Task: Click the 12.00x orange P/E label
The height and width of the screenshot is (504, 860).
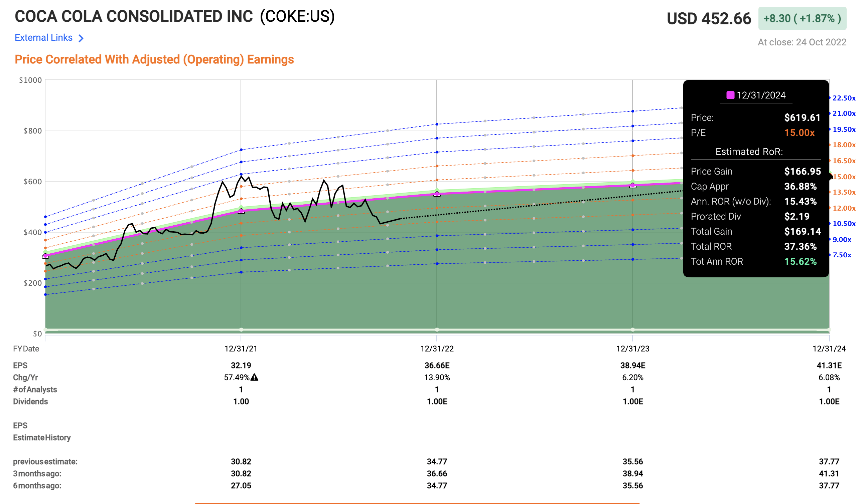Action: (x=844, y=208)
